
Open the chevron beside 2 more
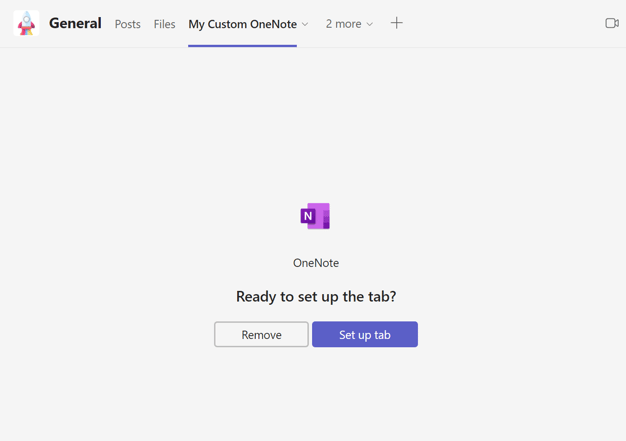[x=370, y=24]
